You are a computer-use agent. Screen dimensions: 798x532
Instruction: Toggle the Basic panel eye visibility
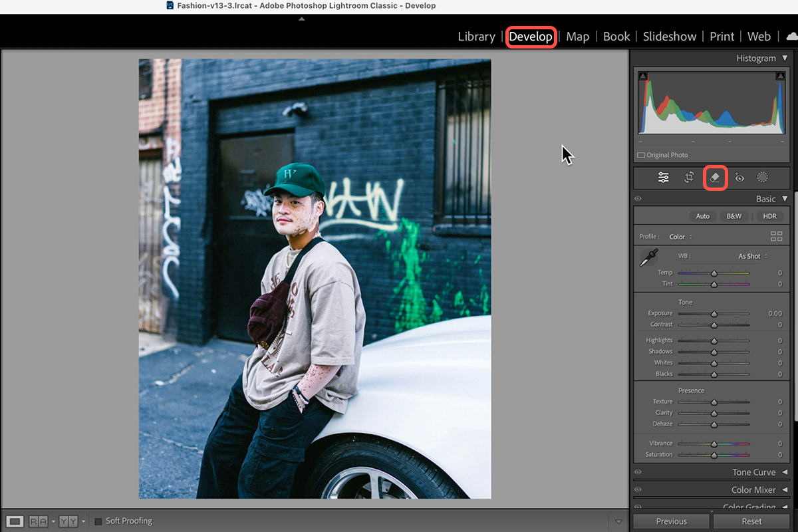(x=638, y=199)
